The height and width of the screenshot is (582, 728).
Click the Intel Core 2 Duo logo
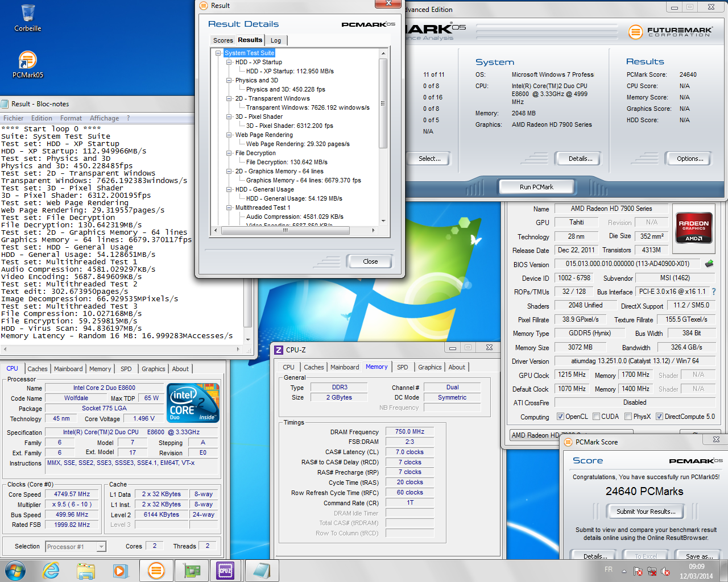(x=193, y=402)
